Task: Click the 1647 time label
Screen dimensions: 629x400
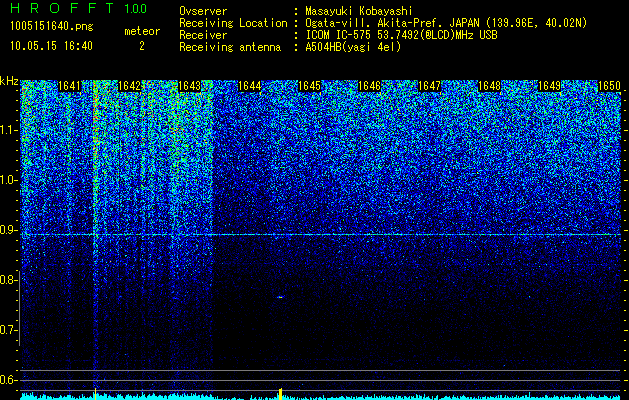Action: click(430, 86)
